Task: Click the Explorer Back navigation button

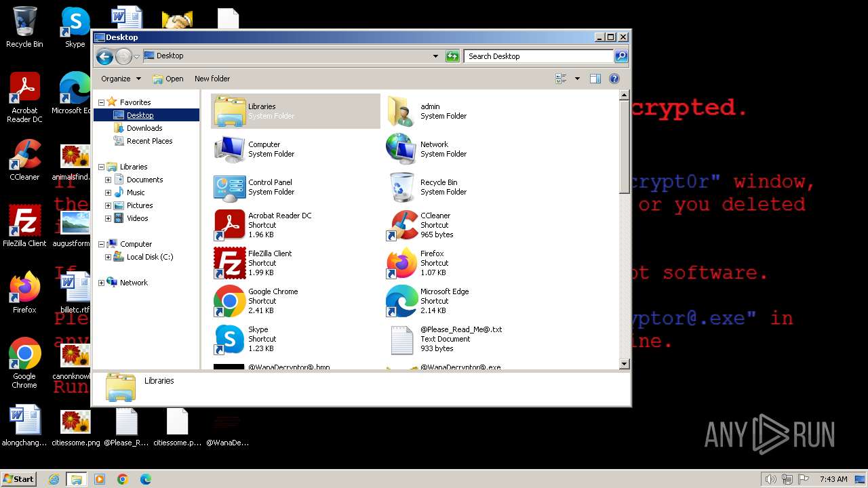Action: pyautogui.click(x=104, y=56)
